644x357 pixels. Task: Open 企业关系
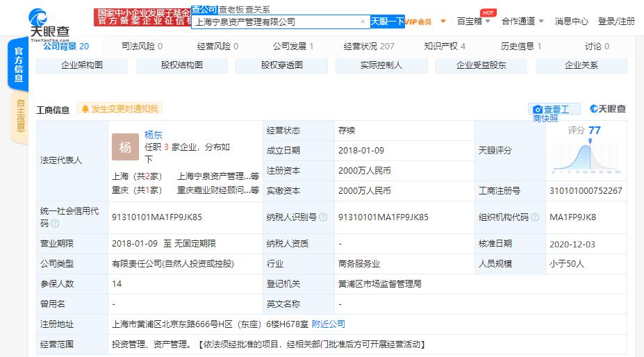(581, 65)
